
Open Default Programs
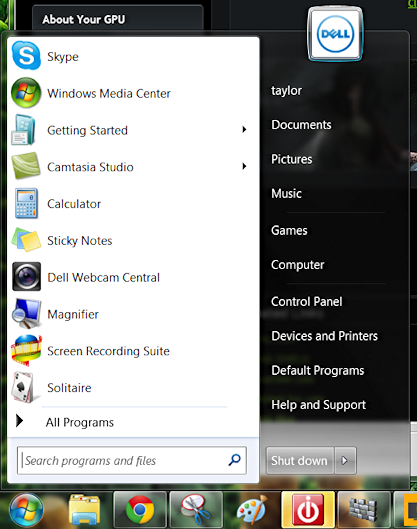click(318, 370)
